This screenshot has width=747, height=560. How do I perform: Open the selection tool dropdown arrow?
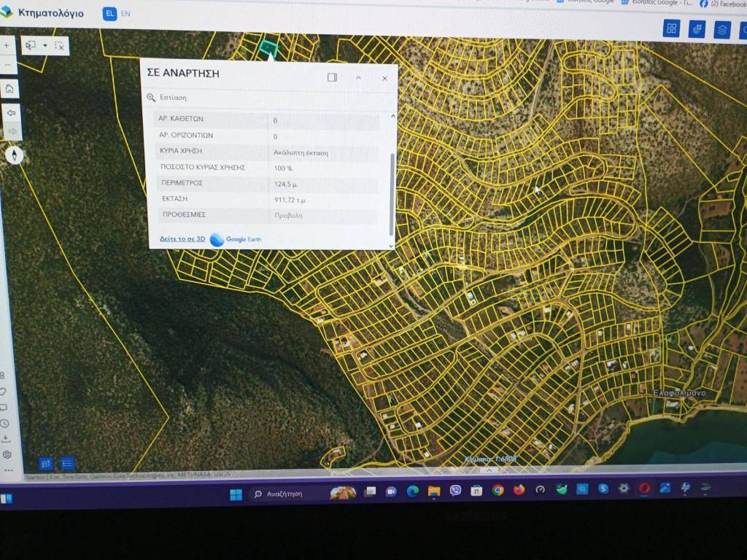coord(45,45)
